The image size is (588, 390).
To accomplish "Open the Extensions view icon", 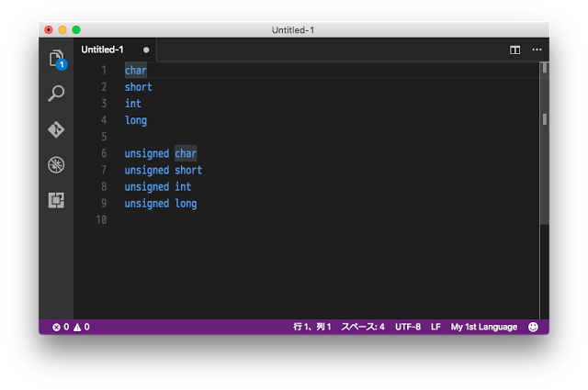I will [56, 200].
